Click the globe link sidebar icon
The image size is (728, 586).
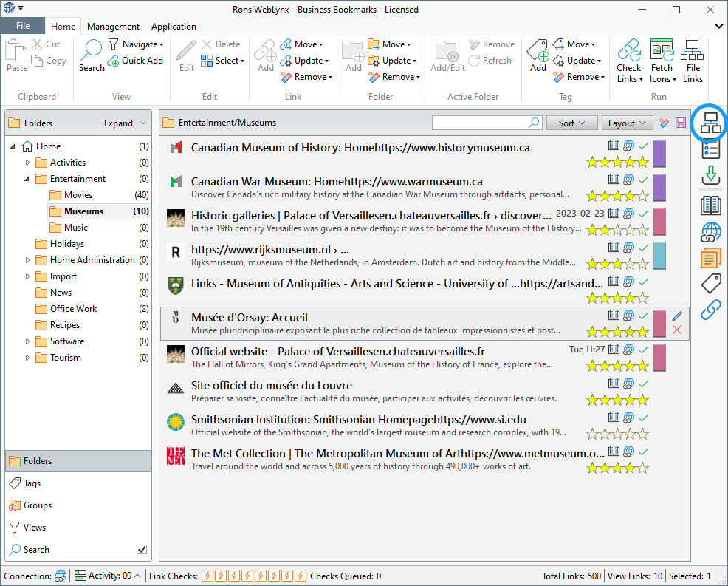tap(710, 232)
